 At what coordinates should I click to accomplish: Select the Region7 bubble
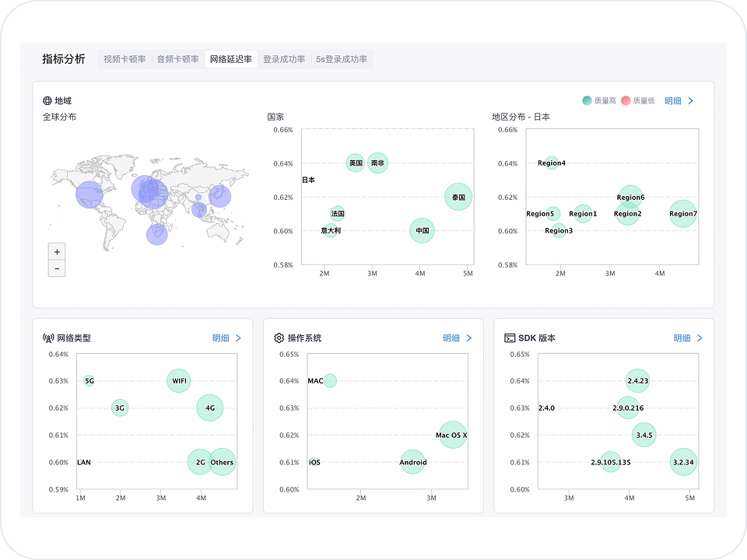click(683, 213)
